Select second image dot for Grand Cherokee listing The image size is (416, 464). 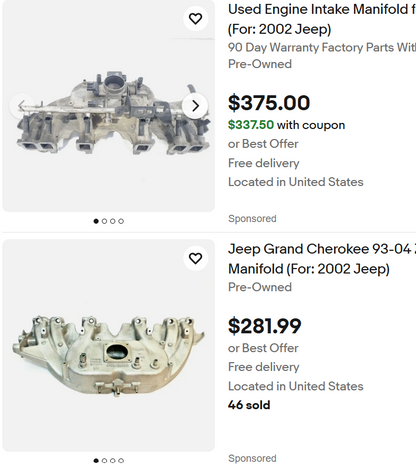[x=104, y=461]
